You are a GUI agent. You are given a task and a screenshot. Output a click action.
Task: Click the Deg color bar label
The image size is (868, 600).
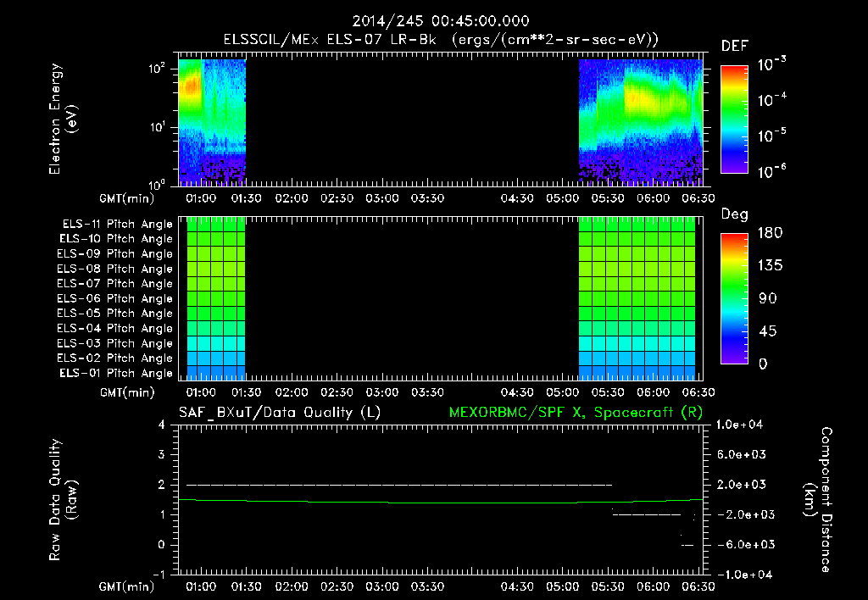pyautogui.click(x=734, y=214)
